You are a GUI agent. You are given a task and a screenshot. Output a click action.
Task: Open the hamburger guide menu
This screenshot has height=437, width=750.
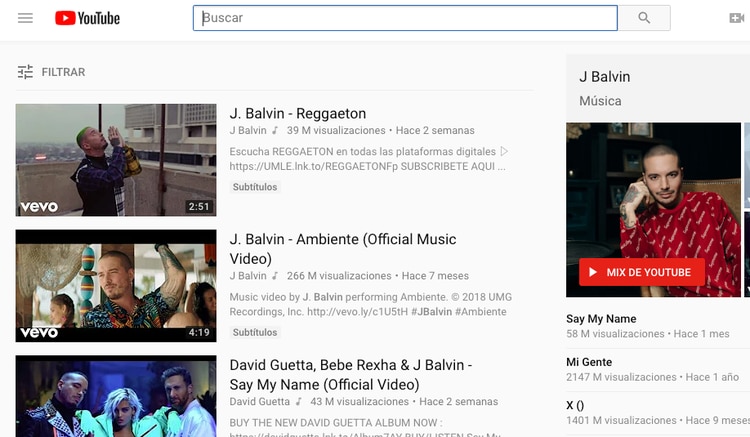pyautogui.click(x=25, y=18)
